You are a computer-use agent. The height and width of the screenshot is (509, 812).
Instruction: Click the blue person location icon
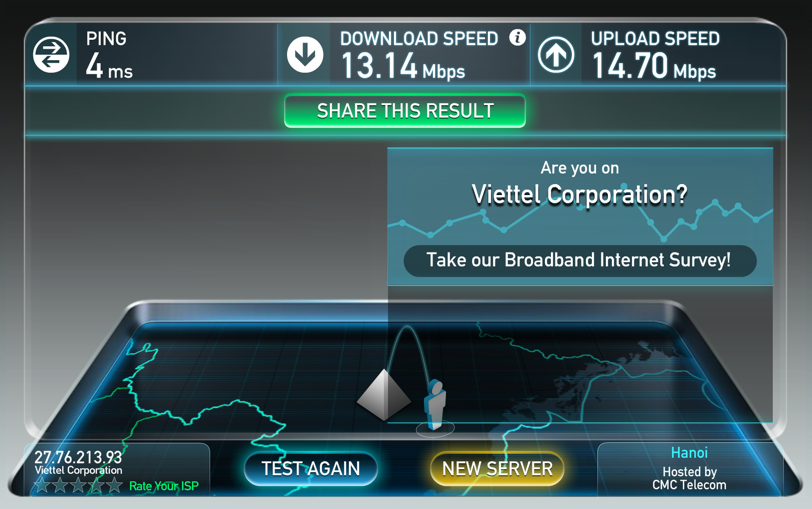pyautogui.click(x=434, y=404)
